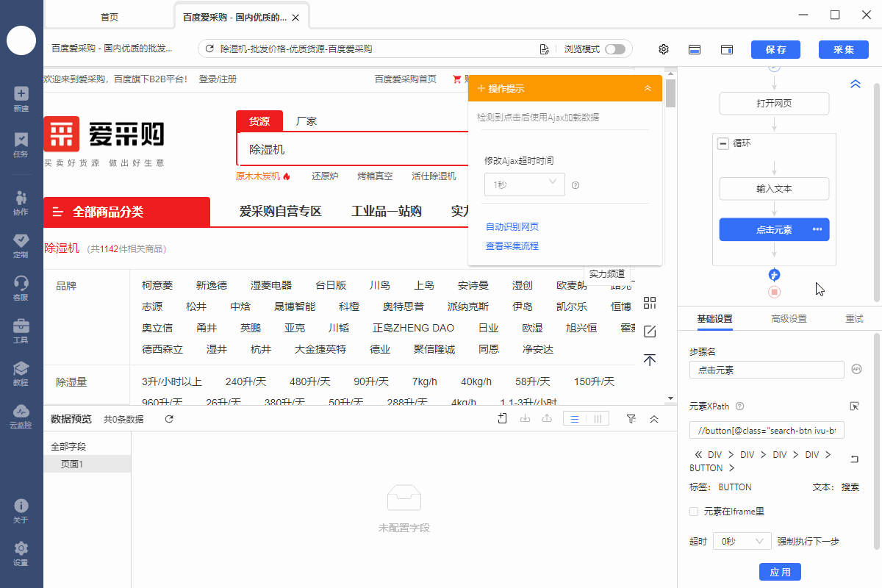Refresh the 数据预览 data
Screen dimensions: 882x588
169,419
